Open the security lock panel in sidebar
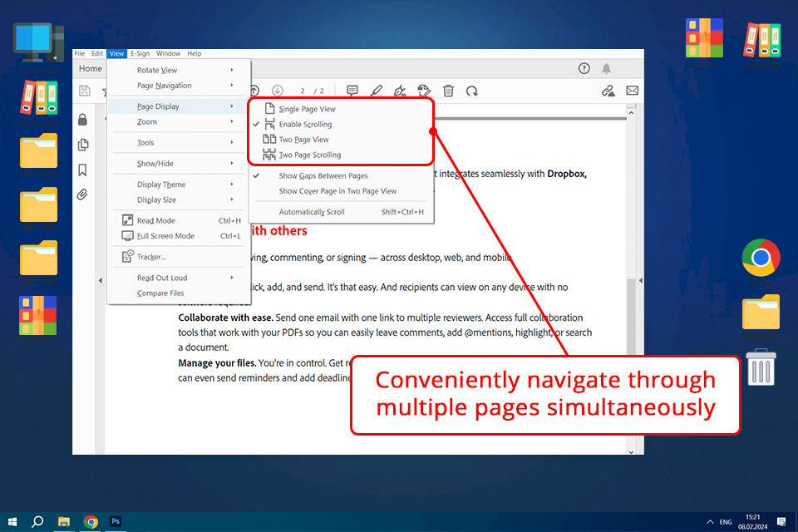 82,120
